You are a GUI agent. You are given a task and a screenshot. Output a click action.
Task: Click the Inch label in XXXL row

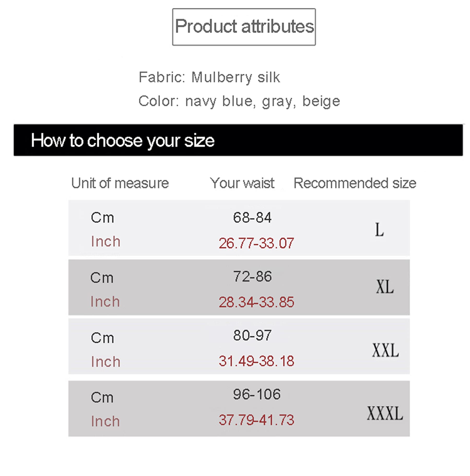(105, 421)
